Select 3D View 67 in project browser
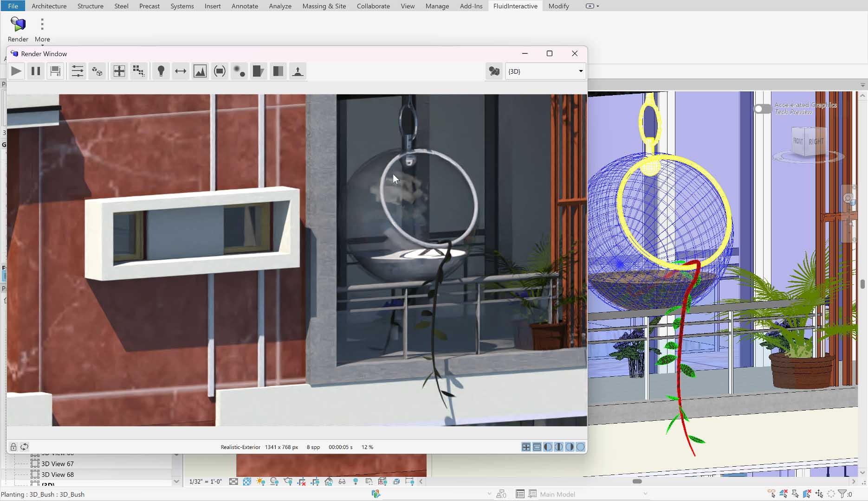Viewport: 868px width, 501px height. tap(57, 463)
